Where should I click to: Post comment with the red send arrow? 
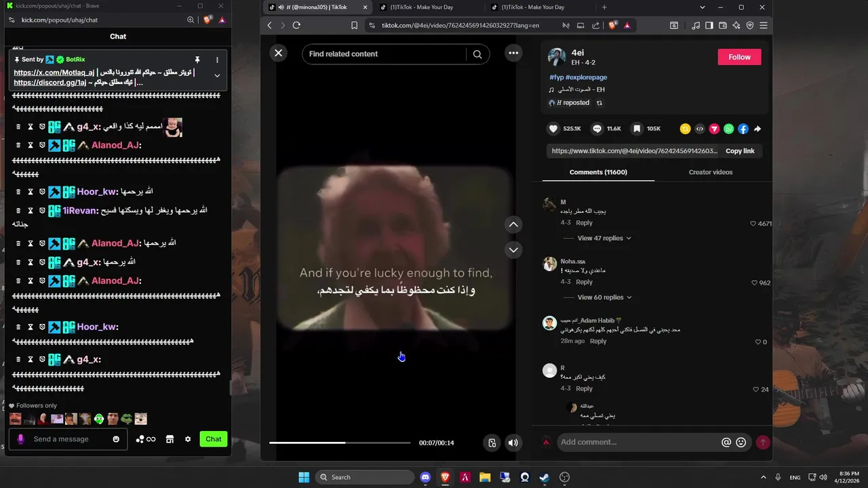763,442
